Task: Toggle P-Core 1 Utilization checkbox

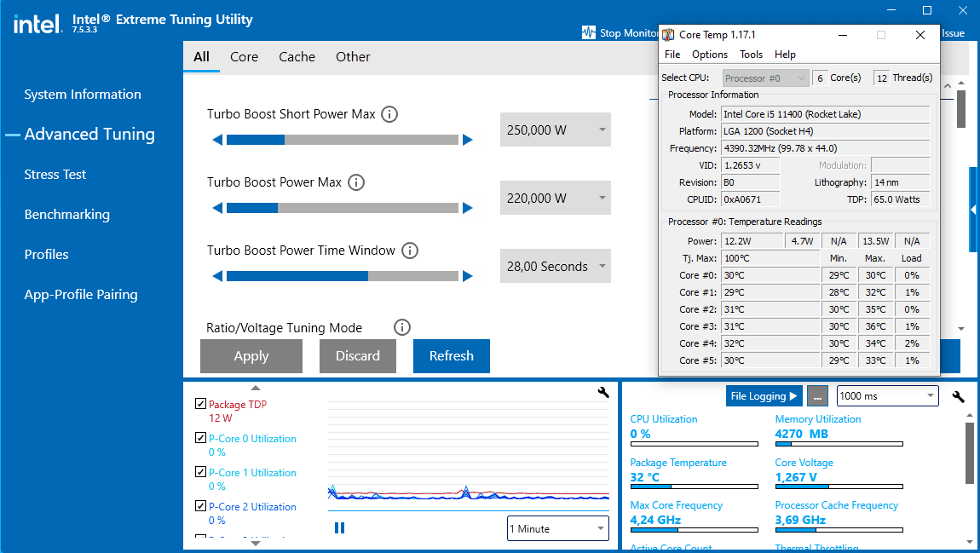Action: (x=200, y=472)
